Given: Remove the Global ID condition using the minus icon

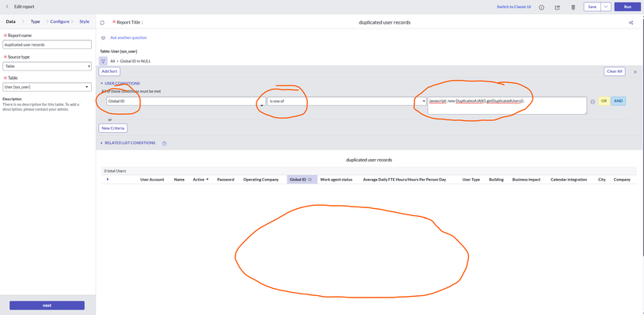Looking at the screenshot, I should pyautogui.click(x=593, y=101).
